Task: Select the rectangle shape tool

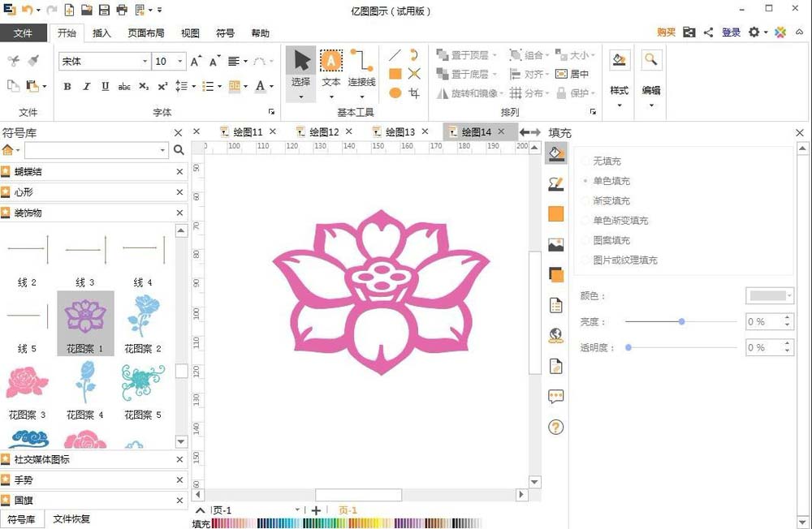Action: tap(395, 74)
